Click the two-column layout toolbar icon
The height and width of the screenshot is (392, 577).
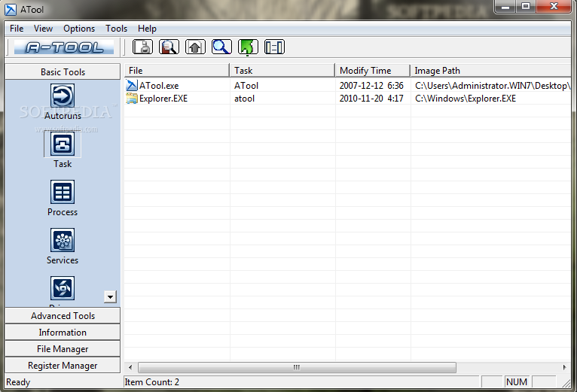click(274, 47)
